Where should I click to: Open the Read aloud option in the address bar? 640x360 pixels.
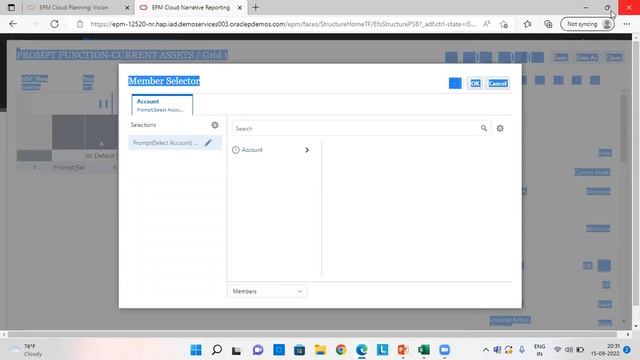pos(487,24)
